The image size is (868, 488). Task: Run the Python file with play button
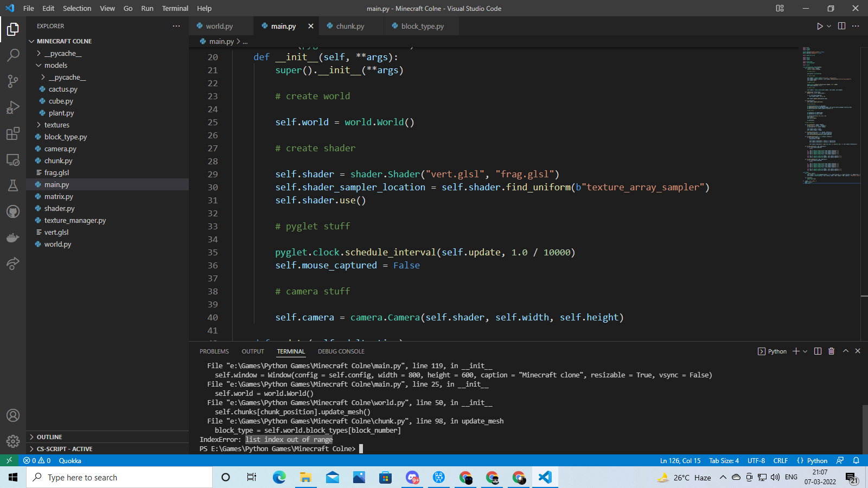tap(820, 26)
